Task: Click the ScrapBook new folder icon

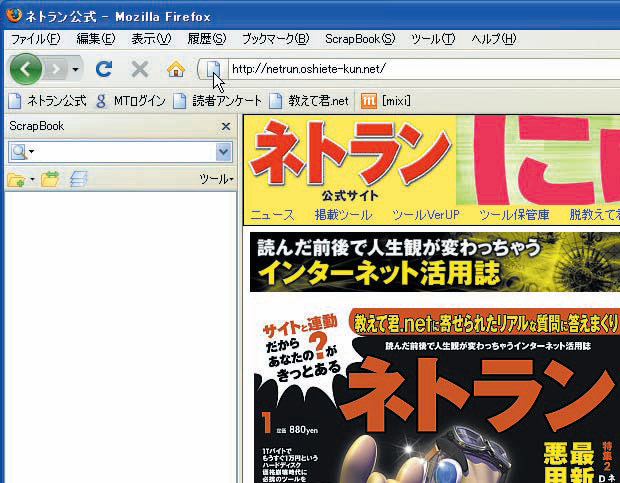Action: click(16, 180)
